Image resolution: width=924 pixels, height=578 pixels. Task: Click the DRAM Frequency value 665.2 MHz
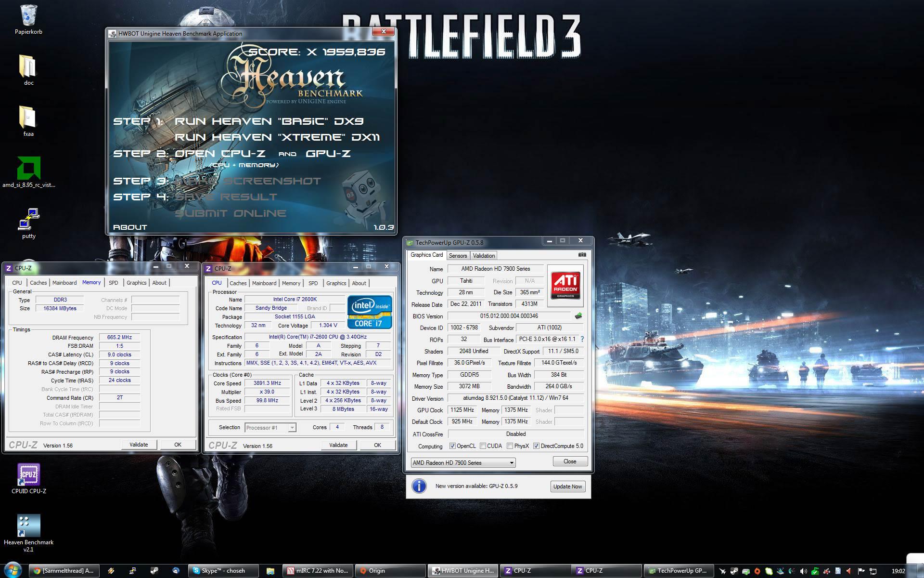[119, 337]
